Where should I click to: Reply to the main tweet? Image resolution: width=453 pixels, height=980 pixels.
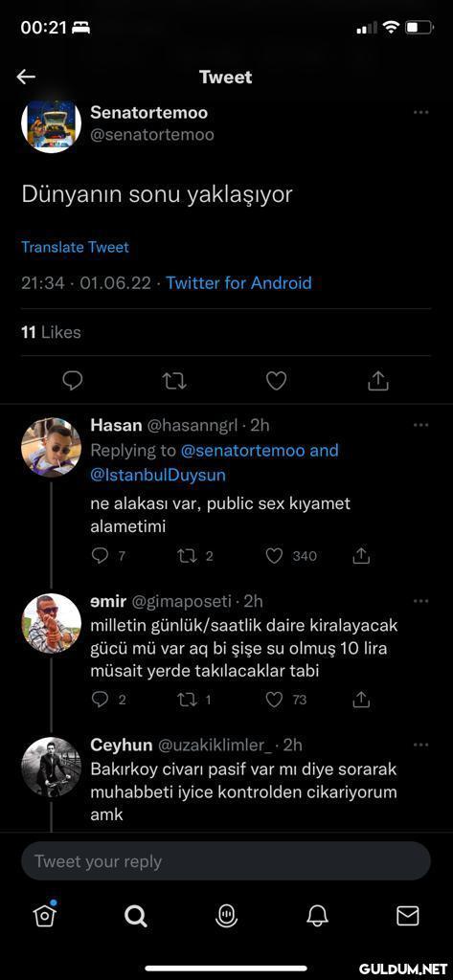point(73,381)
